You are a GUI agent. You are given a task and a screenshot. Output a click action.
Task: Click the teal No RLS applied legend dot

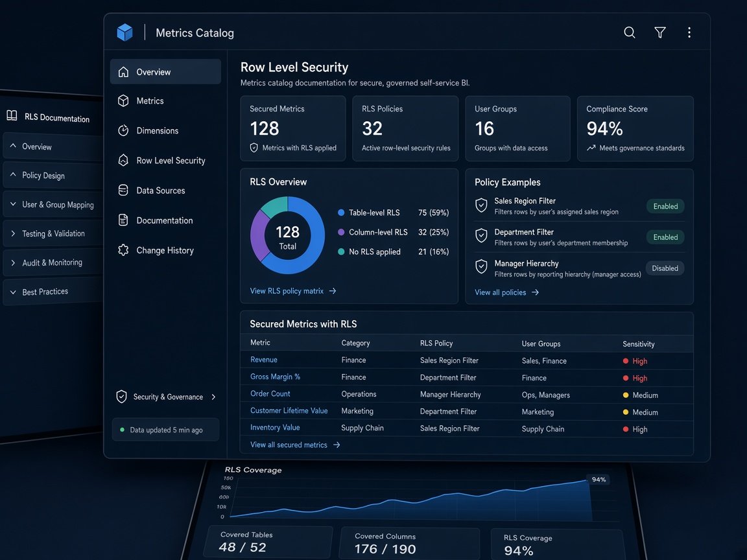pyautogui.click(x=341, y=251)
